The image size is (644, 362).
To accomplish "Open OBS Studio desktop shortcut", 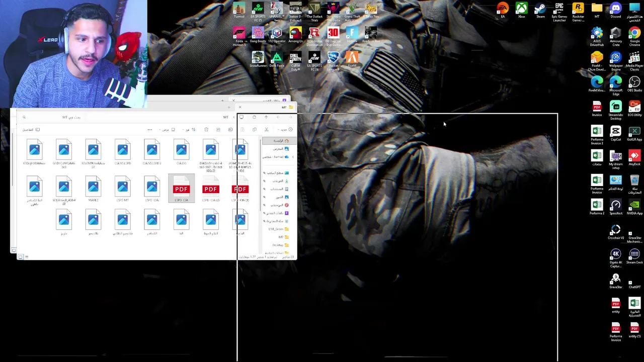I will (634, 84).
